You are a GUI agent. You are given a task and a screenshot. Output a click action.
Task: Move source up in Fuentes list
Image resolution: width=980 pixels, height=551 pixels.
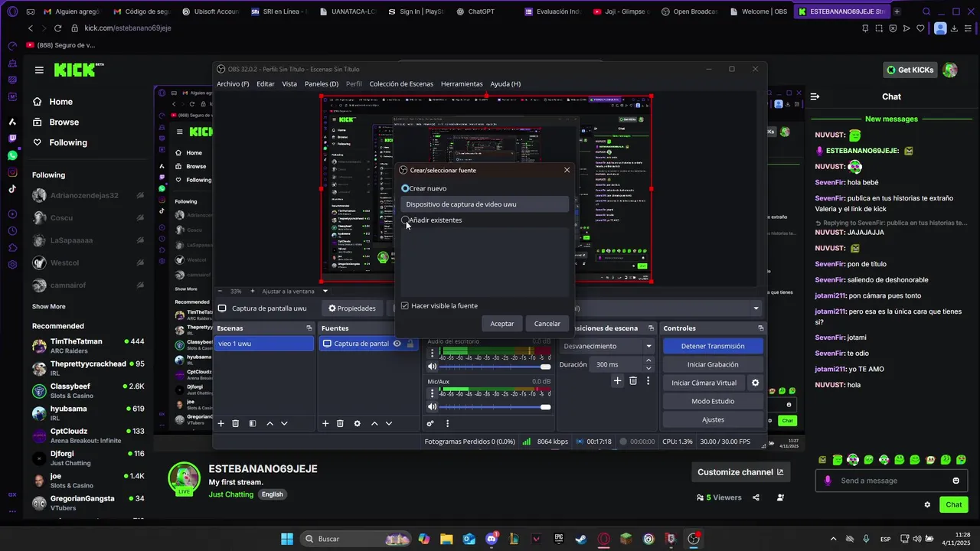(x=374, y=423)
